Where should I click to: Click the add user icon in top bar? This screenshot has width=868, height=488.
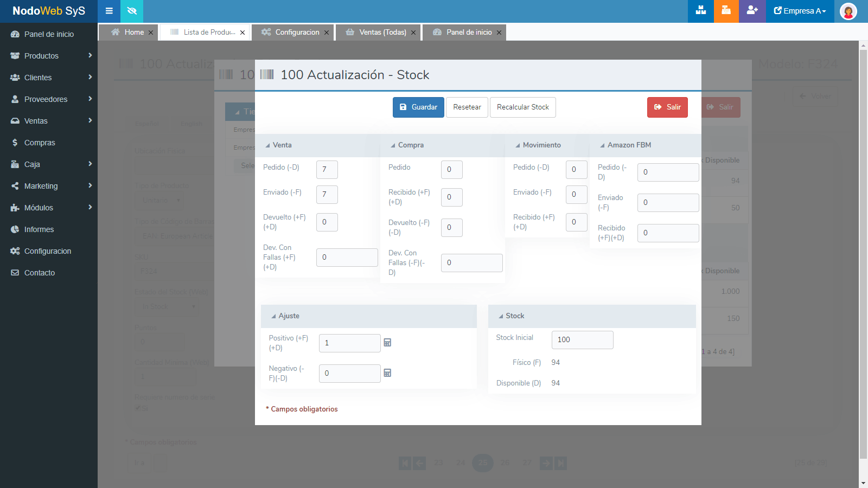752,11
